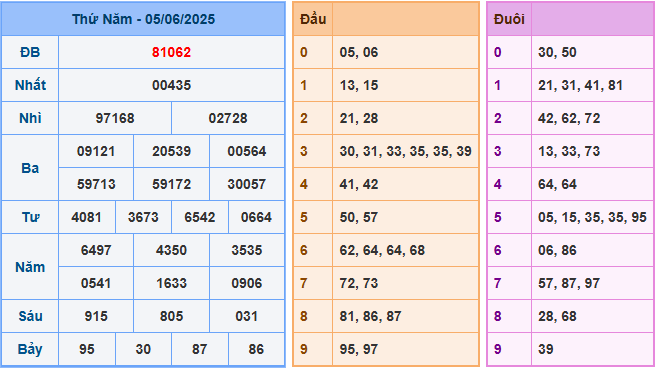This screenshot has height=368, width=657.
Task: Click Đầu values 05, 06
Action: tap(359, 52)
